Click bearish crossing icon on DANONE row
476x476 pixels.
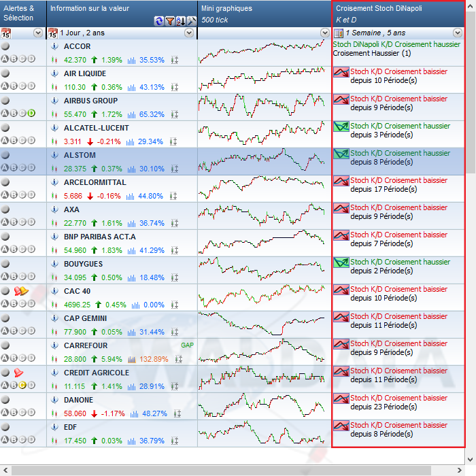pos(341,398)
